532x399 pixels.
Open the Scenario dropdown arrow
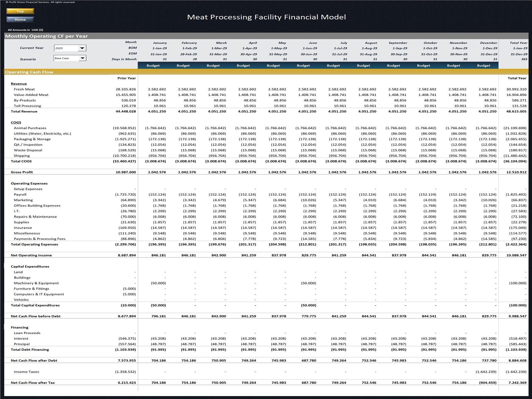point(82,58)
